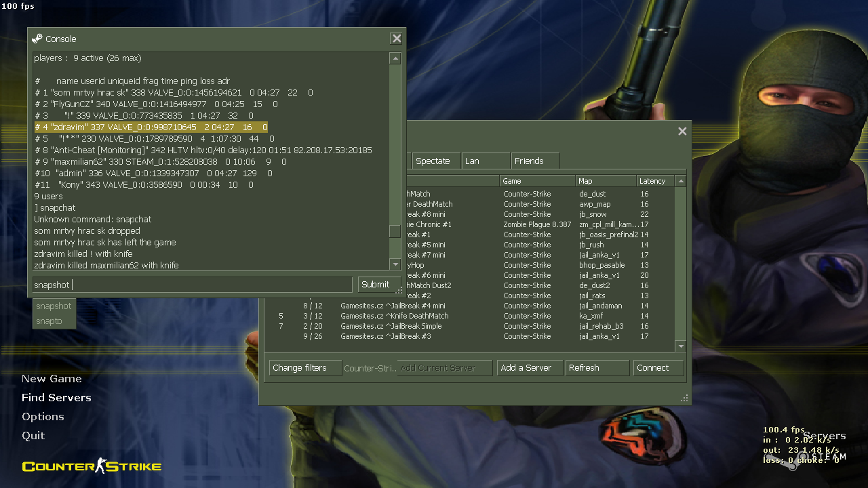Open Change filters panel
The width and height of the screenshot is (868, 488).
point(305,367)
